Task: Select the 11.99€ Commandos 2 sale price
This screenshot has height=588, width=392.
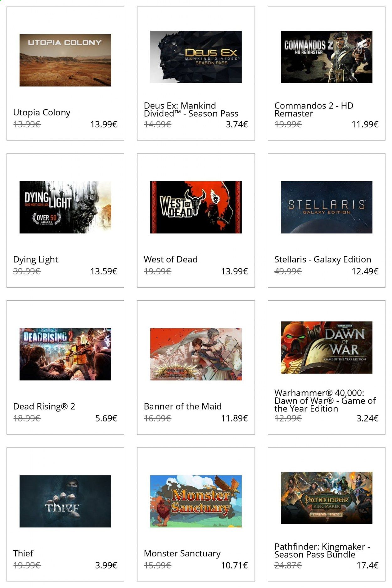Action: pos(365,124)
